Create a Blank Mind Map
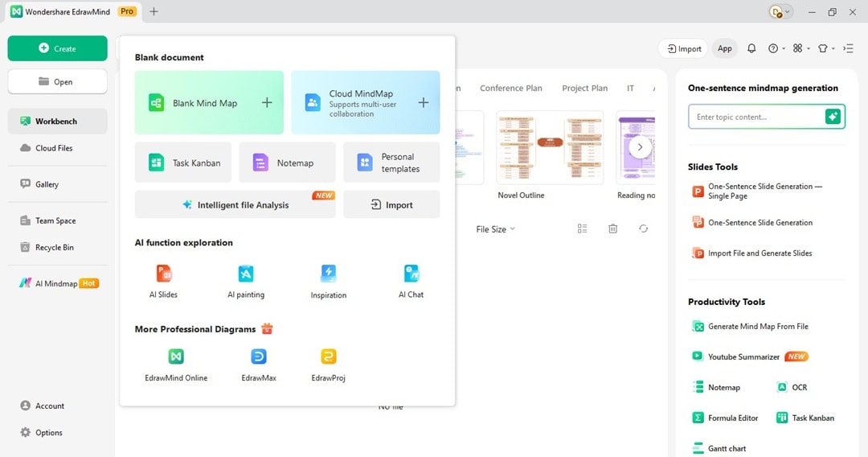Screen dimensions: 868x457 pos(209,102)
